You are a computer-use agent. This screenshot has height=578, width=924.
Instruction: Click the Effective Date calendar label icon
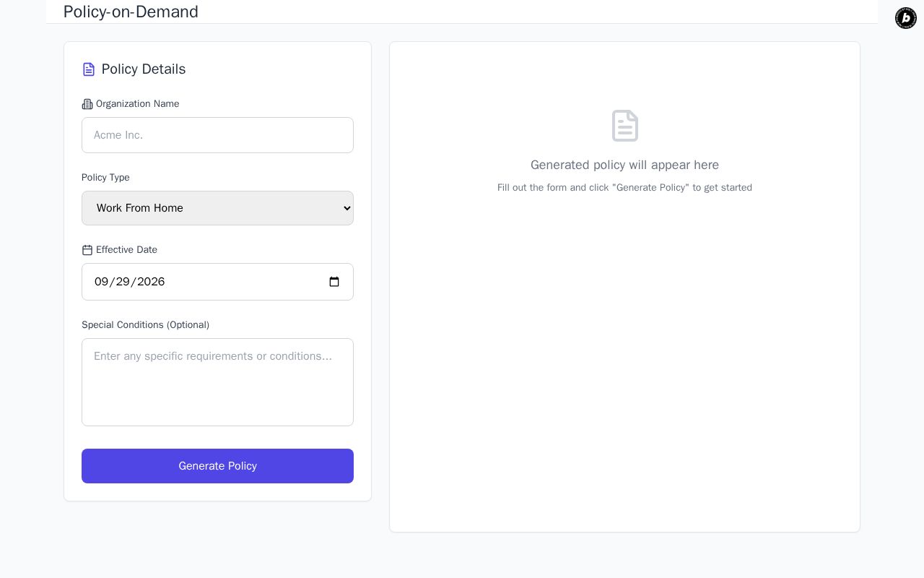tap(87, 250)
